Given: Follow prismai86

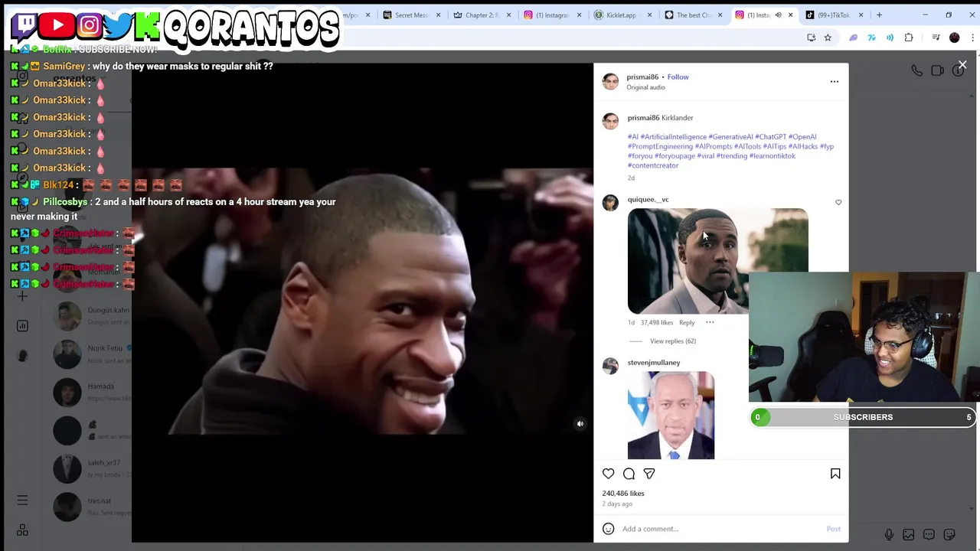Looking at the screenshot, I should tap(678, 77).
